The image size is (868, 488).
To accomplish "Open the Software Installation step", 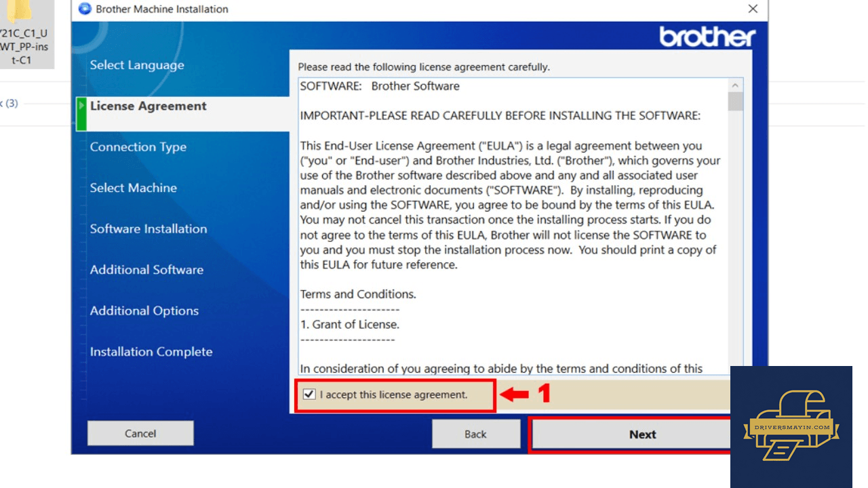I will (149, 229).
